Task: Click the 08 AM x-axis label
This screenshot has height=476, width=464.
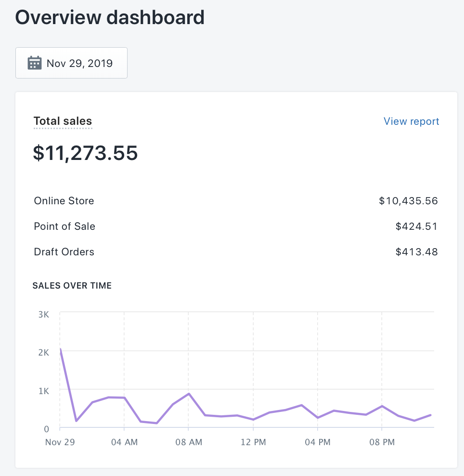Action: [x=189, y=442]
